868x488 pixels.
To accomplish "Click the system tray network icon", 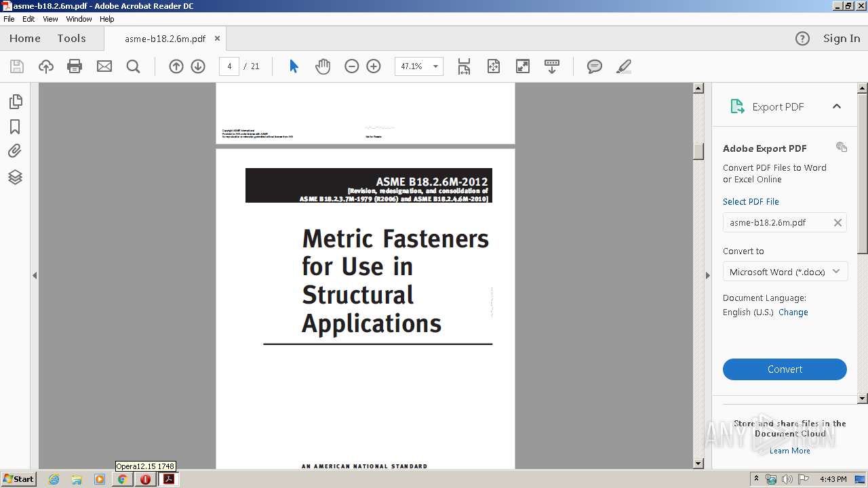I will [772, 479].
